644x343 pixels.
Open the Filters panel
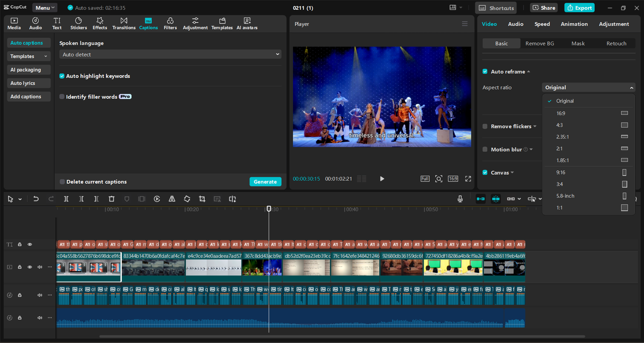[x=170, y=23]
